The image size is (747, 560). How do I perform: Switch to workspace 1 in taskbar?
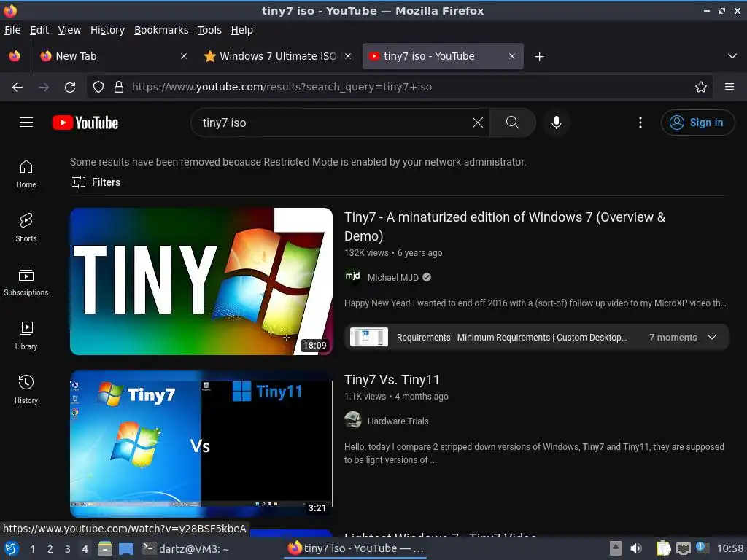click(x=32, y=548)
